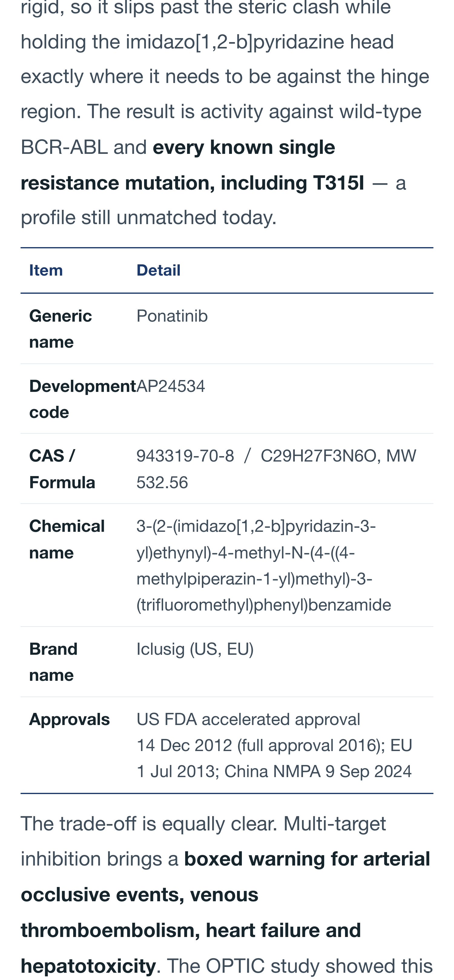Viewport: 454px width, 980px height.
Task: Select the AP24534 development code text
Action: coord(171,386)
